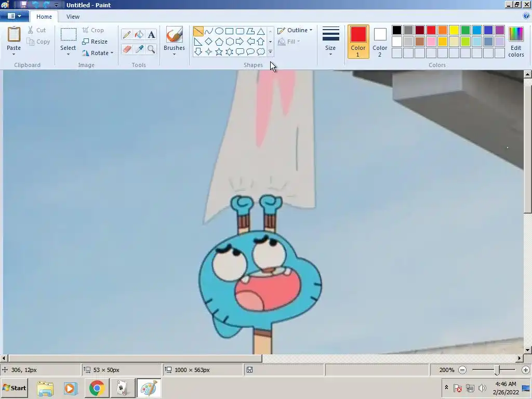The height and width of the screenshot is (399, 532).
Task: Choose the Diamond shape
Action: tap(209, 42)
